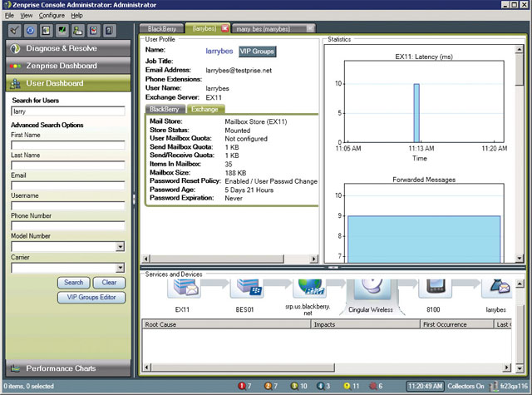Open the Model Number dropdown
Image resolution: width=532 pixels, height=395 pixels.
pos(120,247)
